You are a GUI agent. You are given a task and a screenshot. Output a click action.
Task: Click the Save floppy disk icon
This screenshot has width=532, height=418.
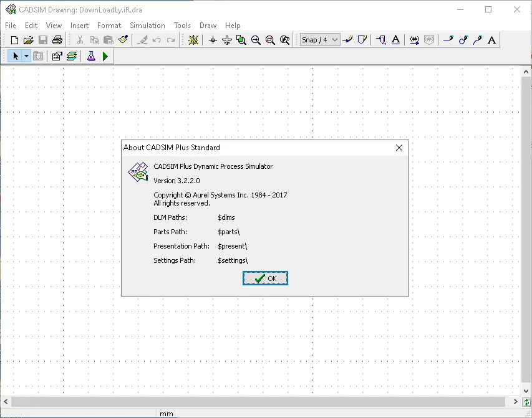tap(43, 40)
